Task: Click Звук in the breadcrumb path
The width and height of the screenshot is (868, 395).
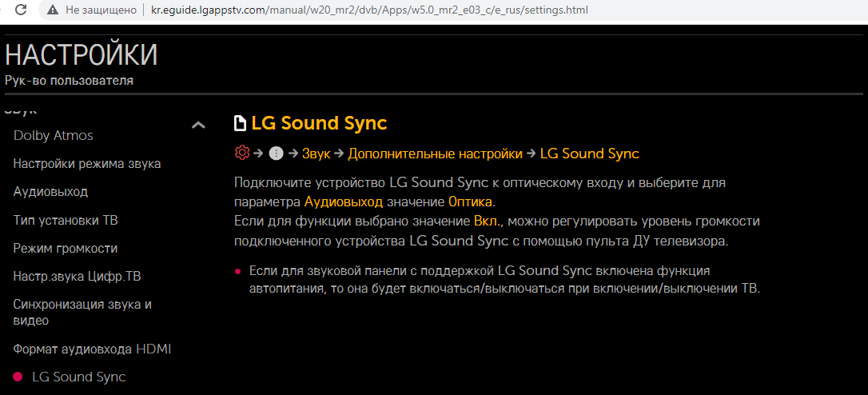Action: pyautogui.click(x=316, y=154)
